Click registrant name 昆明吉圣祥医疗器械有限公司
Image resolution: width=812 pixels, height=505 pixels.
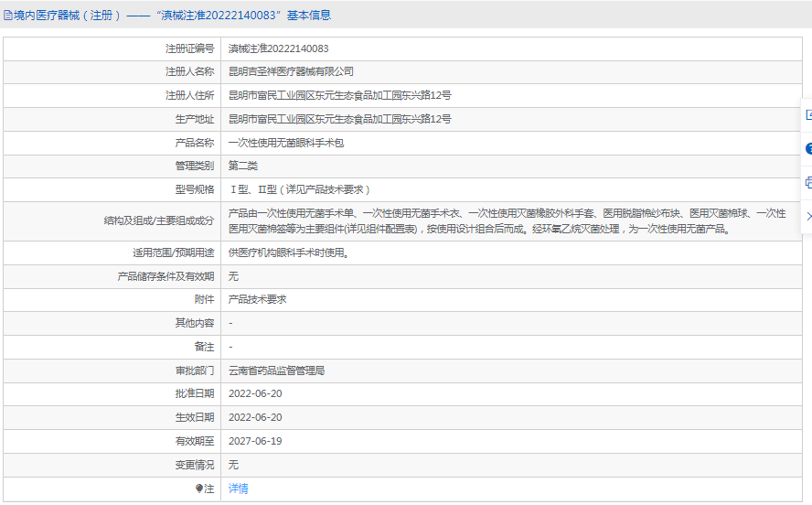pos(291,71)
